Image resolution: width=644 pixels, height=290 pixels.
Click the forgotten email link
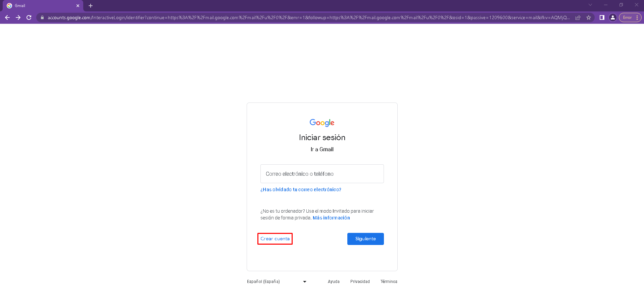301,190
